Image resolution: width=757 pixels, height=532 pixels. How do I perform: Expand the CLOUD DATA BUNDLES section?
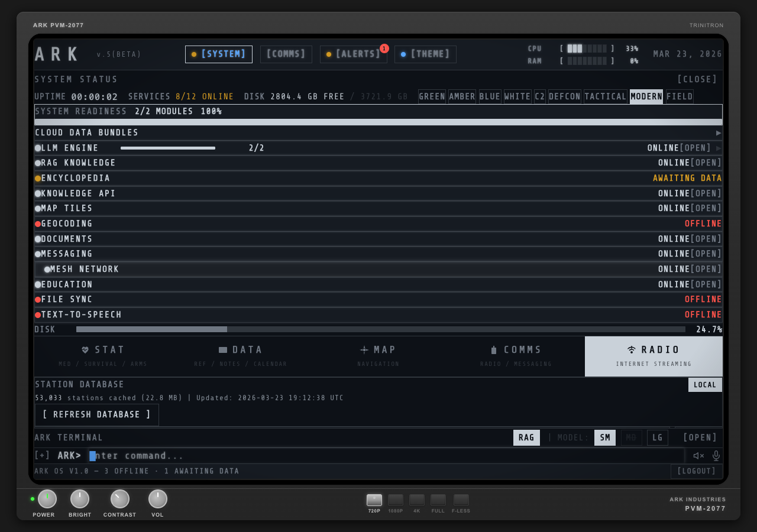pyautogui.click(x=718, y=132)
